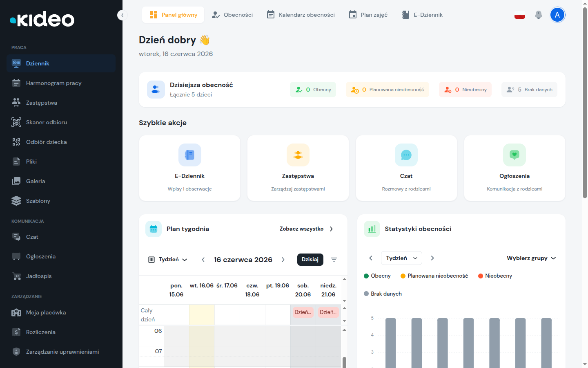
Task: Open the notifications bell icon
Action: (539, 15)
